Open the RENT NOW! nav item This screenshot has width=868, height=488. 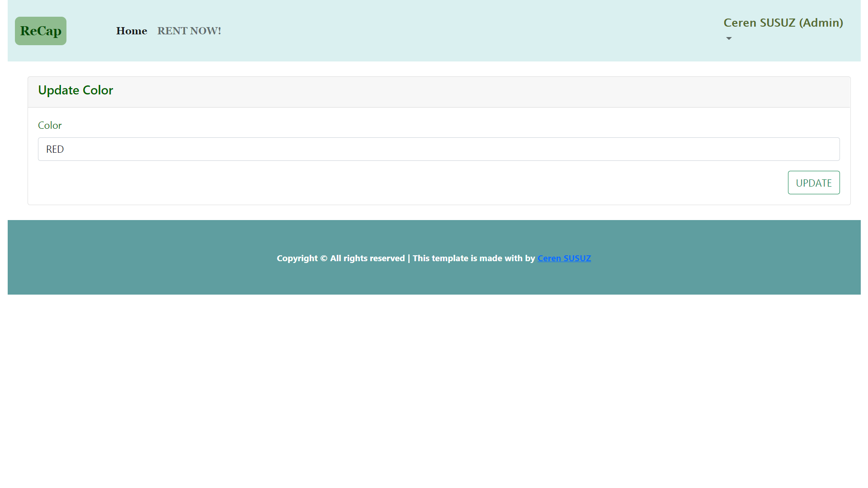click(189, 31)
